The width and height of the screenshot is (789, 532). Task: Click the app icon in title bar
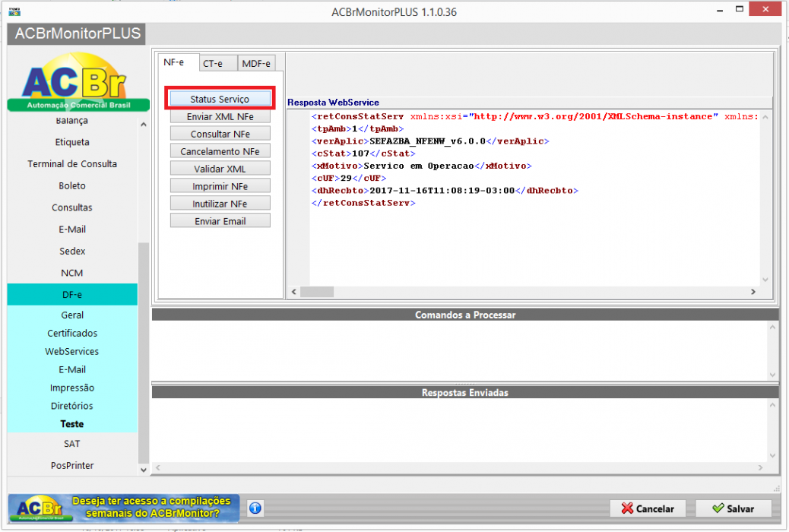tap(14, 11)
